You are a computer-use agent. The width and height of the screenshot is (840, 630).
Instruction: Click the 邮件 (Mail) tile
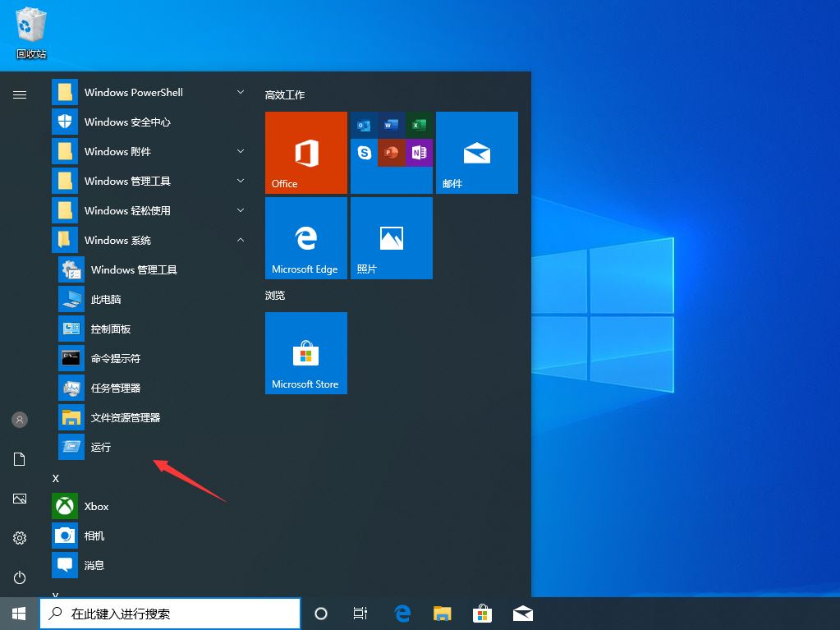point(476,152)
